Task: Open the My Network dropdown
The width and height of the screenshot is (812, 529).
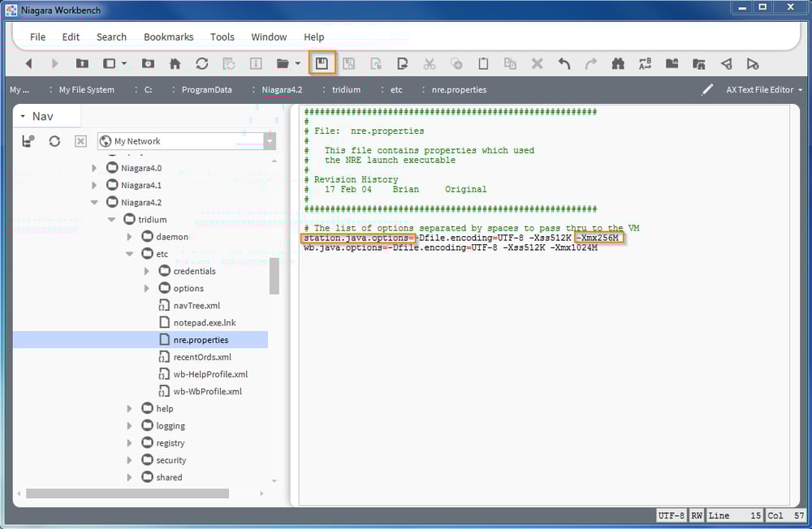Action: (x=268, y=140)
